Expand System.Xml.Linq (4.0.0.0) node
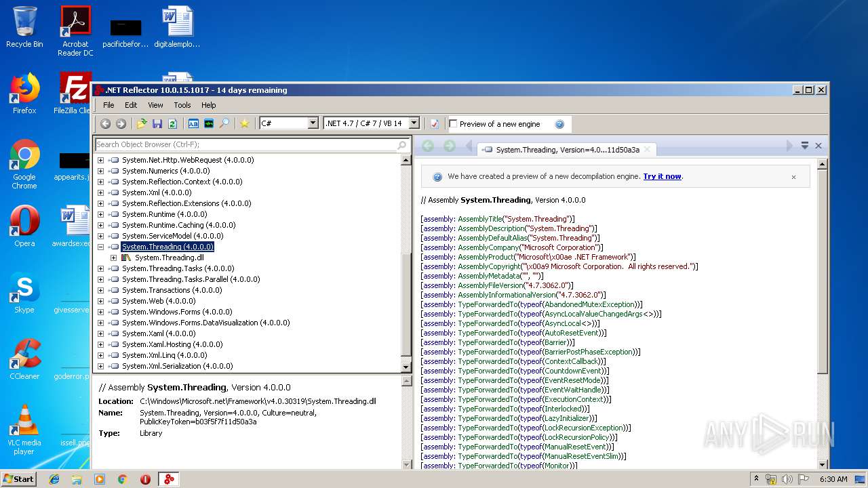868x488 pixels. pos(100,355)
